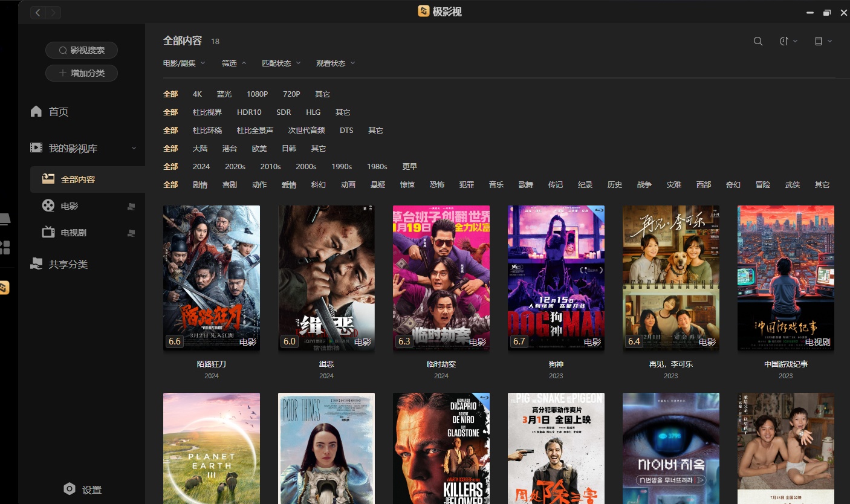
Task: Open the 陌路狂刀 poster
Action: pos(212,278)
